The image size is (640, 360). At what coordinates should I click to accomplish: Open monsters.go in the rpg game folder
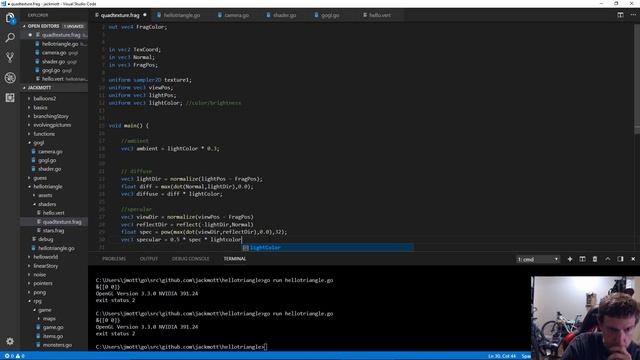point(57,345)
